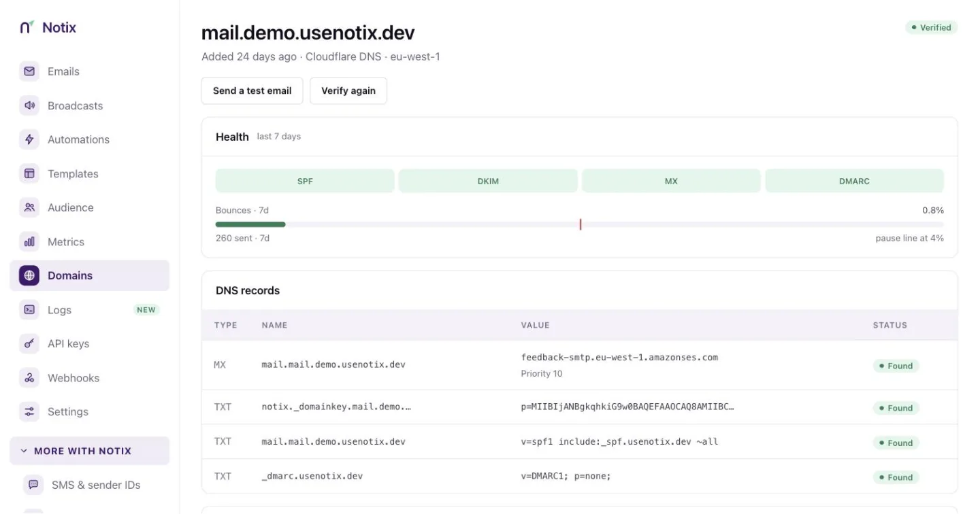Open the Settings sliders icon
This screenshot has height=514, width=980.
tap(29, 411)
